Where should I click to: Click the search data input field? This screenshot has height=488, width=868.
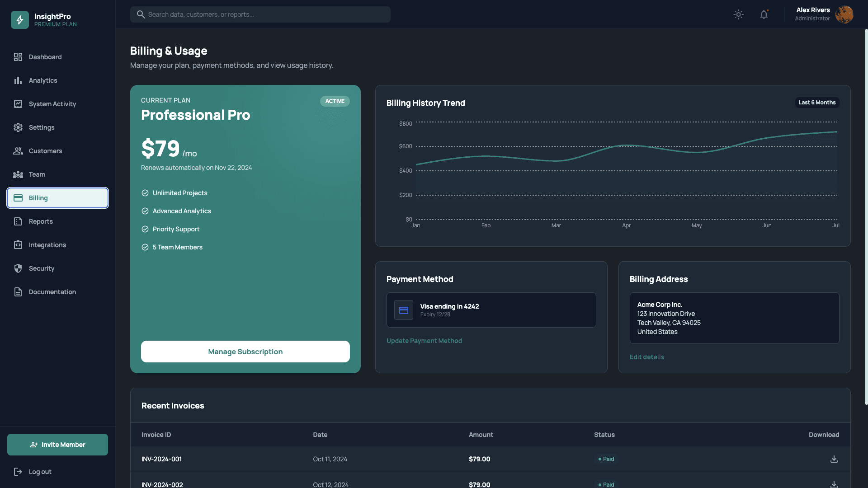click(260, 14)
